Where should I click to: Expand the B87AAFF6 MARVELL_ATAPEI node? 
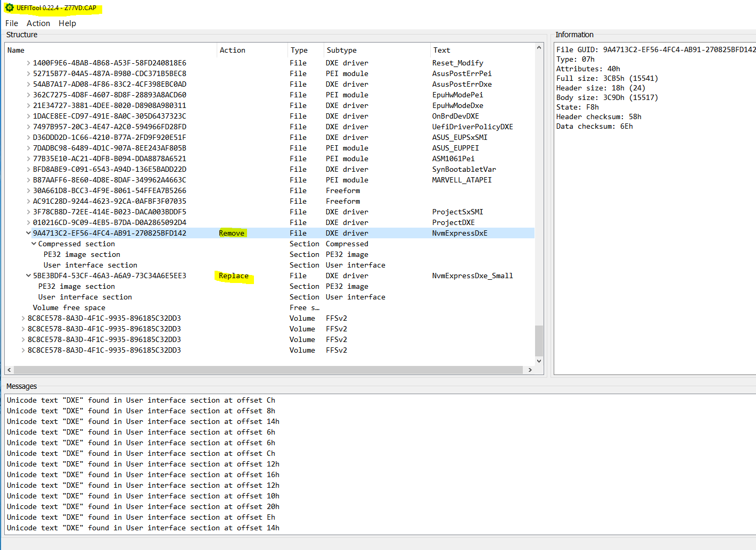pyautogui.click(x=28, y=180)
